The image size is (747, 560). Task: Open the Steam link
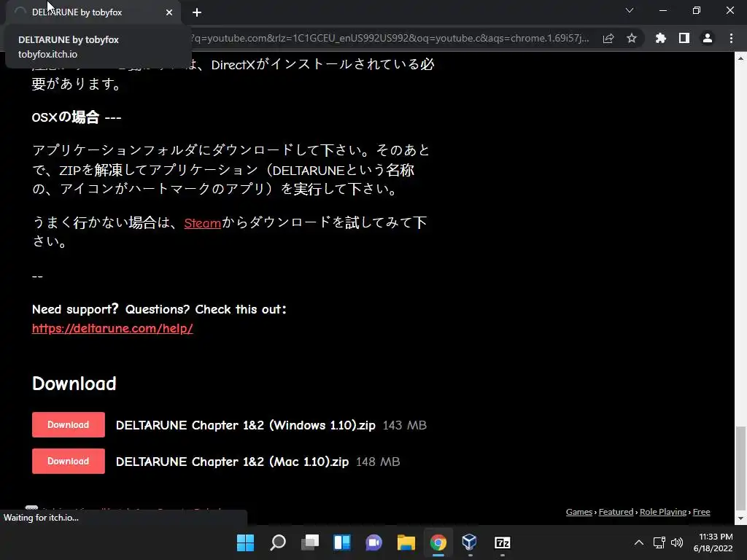(203, 223)
